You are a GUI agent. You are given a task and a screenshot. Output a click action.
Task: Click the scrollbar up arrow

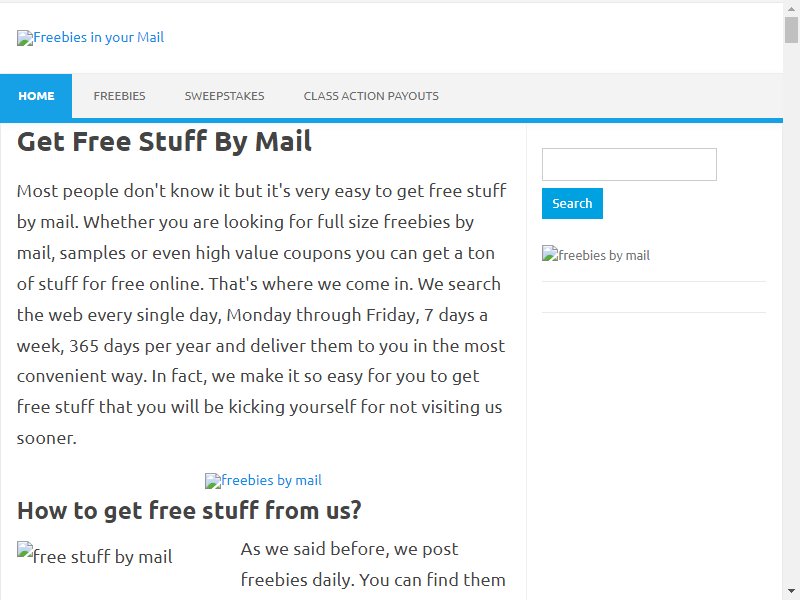(x=791, y=9)
